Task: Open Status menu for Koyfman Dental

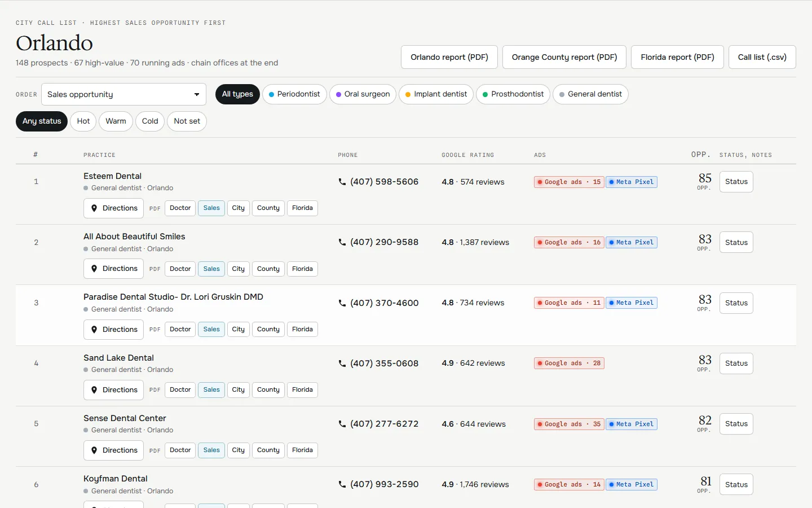Action: coord(736,484)
